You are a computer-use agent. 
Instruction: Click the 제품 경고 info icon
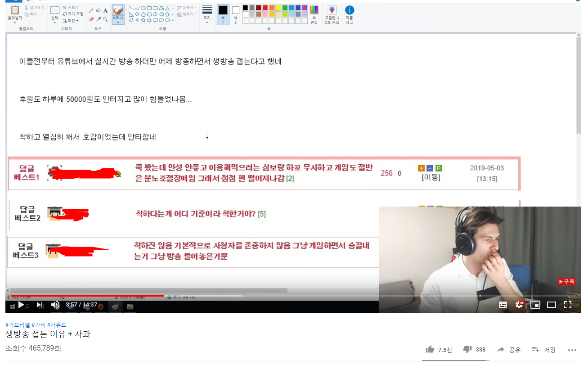350,10
